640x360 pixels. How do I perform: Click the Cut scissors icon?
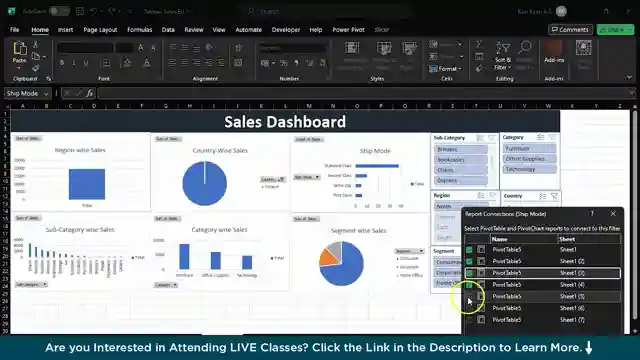pyautogui.click(x=36, y=44)
